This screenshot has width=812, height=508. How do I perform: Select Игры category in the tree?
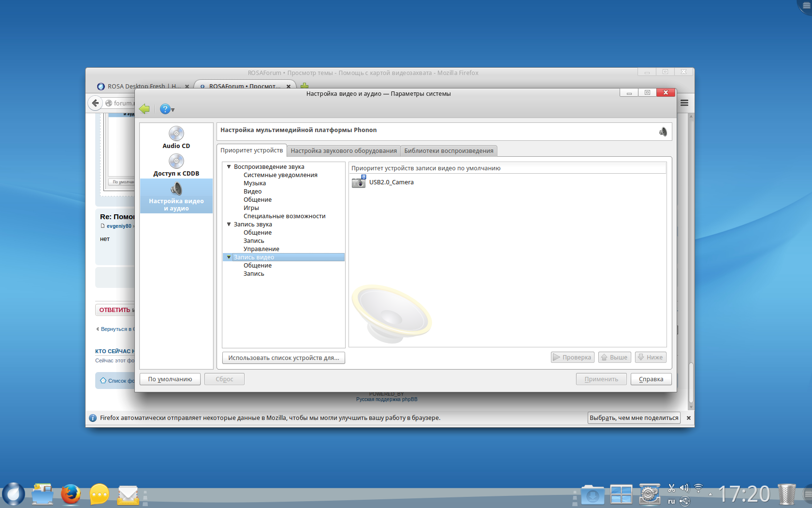251,208
